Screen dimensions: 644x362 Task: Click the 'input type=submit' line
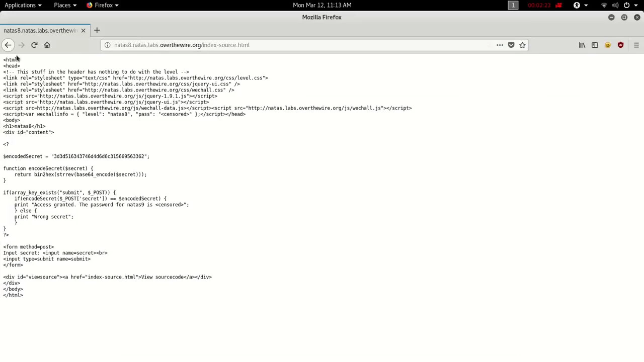click(x=47, y=259)
